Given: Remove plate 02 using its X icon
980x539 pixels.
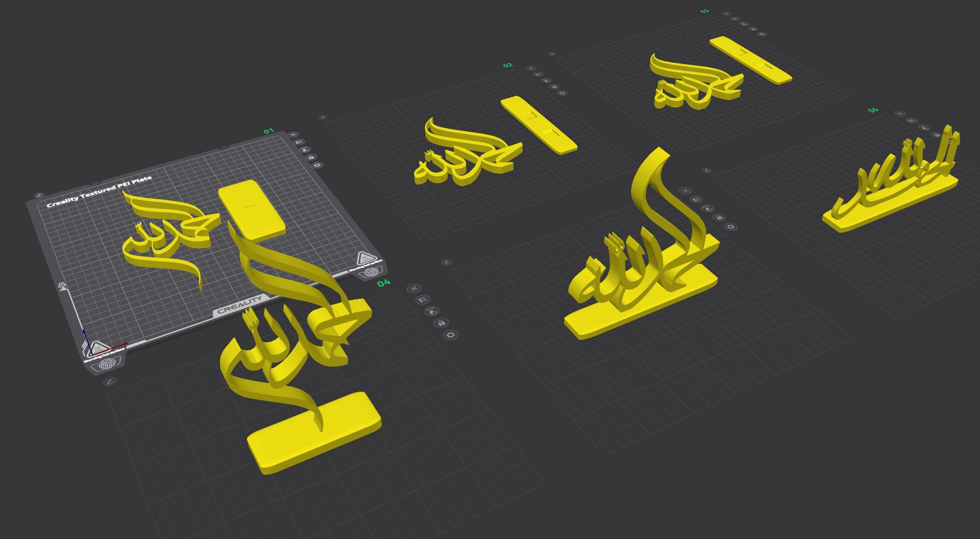Looking at the screenshot, I should tap(531, 69).
